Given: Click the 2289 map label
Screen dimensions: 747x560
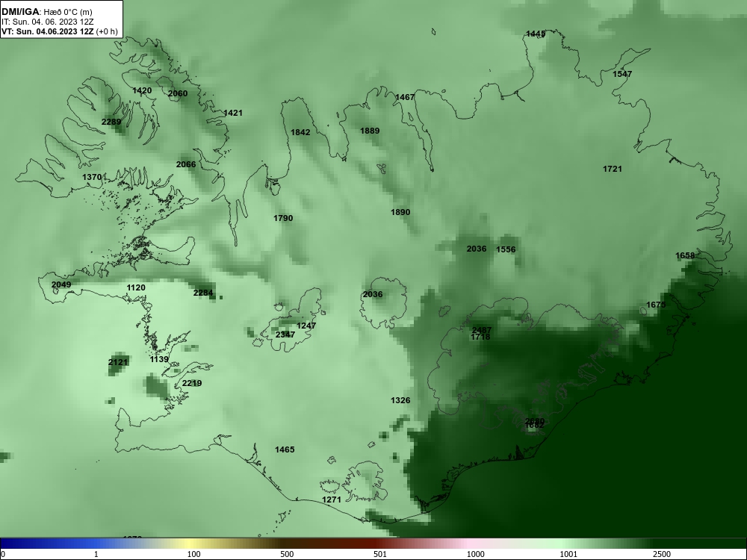Looking at the screenshot, I should point(111,122).
